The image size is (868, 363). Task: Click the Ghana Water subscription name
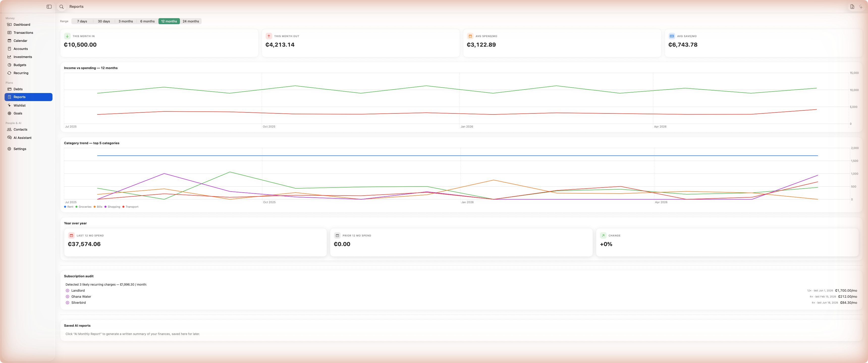81,297
